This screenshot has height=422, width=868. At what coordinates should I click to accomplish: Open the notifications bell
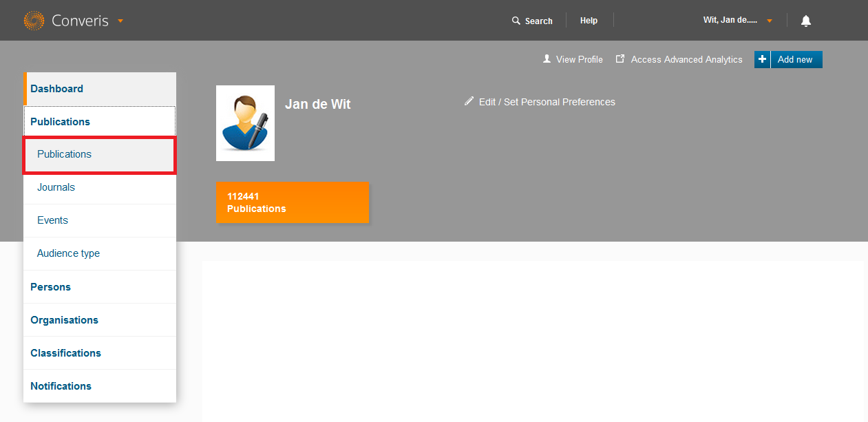coord(806,21)
